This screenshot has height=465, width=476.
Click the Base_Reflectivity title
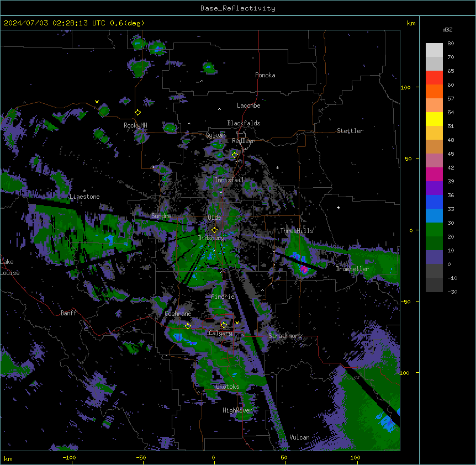[238, 8]
